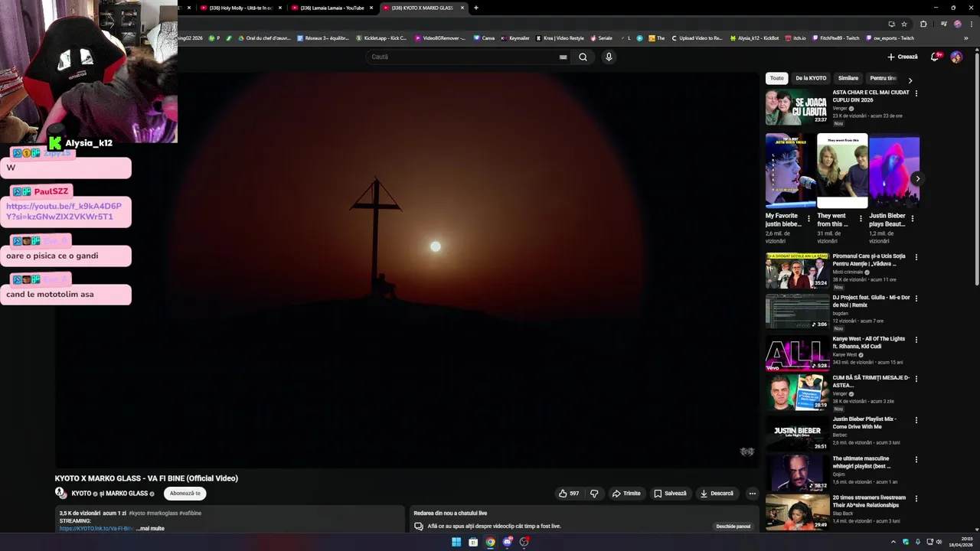This screenshot has width=980, height=551.
Task: Open options for My Favorite justin bieber short
Action: [x=808, y=219]
